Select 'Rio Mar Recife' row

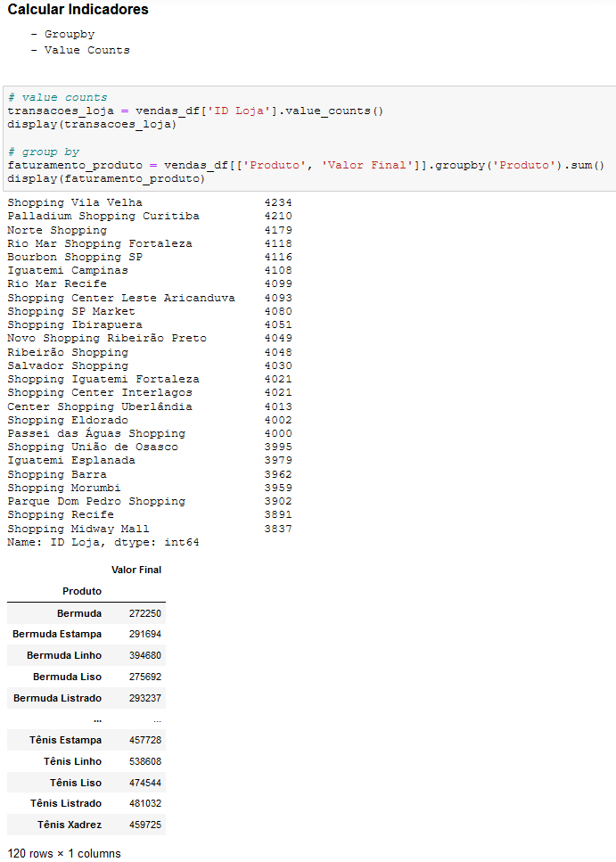pos(150,283)
